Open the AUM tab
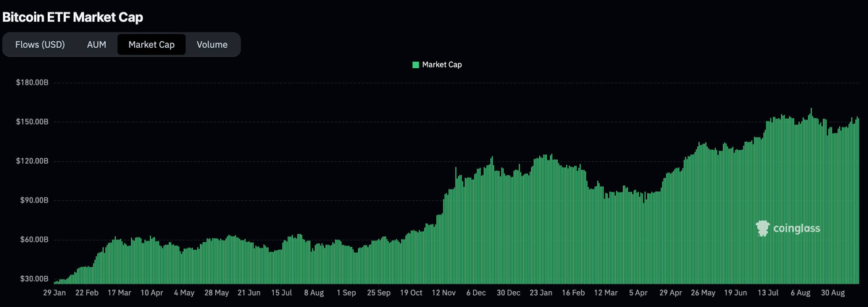This screenshot has width=868, height=307. (x=96, y=45)
